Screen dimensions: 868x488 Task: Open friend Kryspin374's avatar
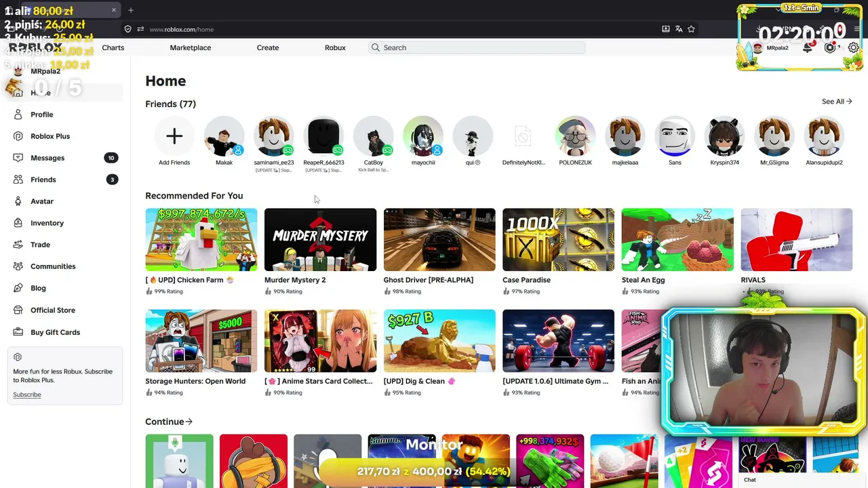pos(724,136)
